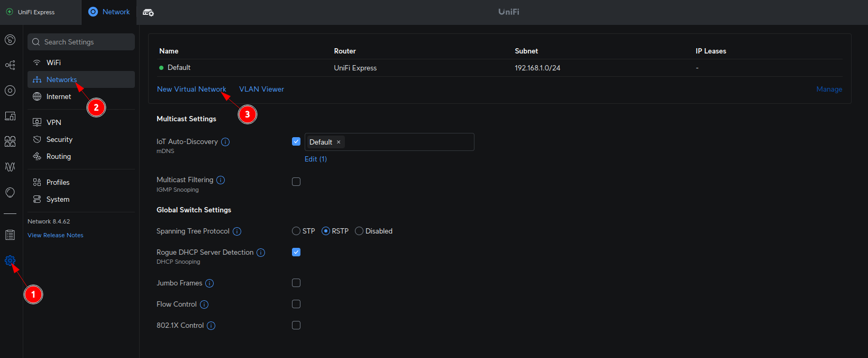
Task: Click the info icon beside Spanning Tree Protocol
Action: (237, 231)
